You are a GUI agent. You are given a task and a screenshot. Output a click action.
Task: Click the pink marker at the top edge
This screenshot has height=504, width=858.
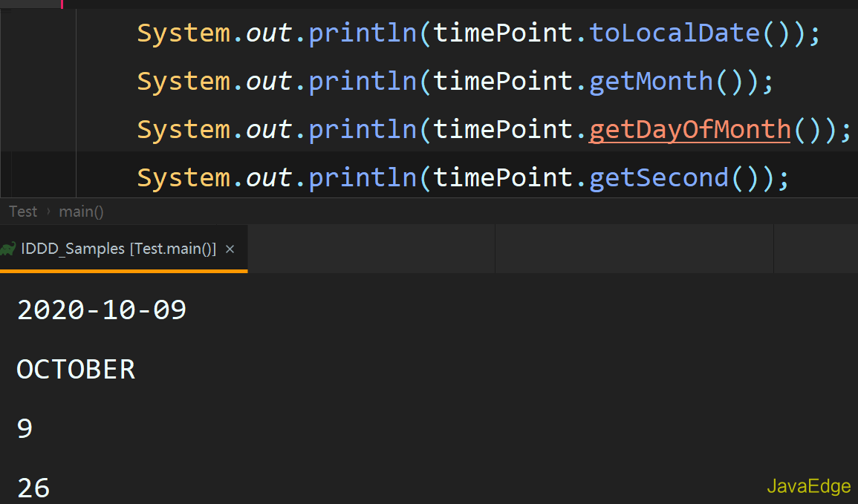pyautogui.click(x=63, y=4)
